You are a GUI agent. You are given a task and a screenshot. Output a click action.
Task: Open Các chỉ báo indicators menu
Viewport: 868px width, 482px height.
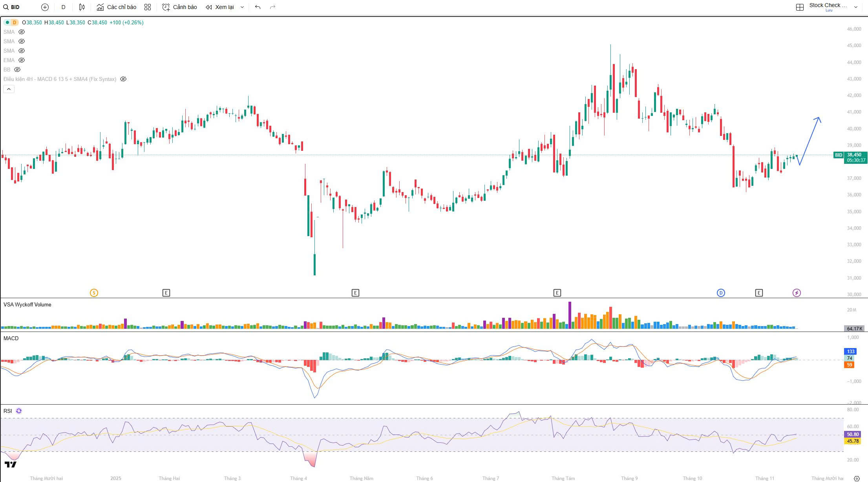tap(117, 7)
